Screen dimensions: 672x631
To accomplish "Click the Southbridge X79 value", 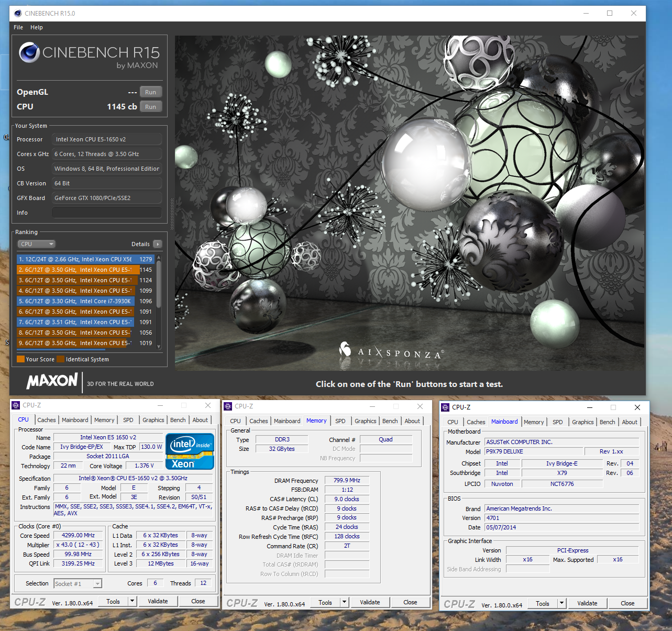I will click(562, 473).
